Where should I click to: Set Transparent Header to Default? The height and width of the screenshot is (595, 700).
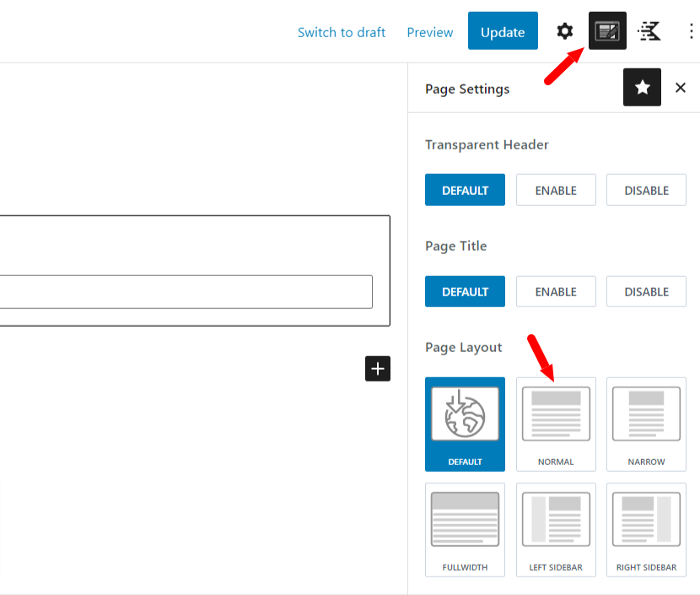[x=465, y=190]
